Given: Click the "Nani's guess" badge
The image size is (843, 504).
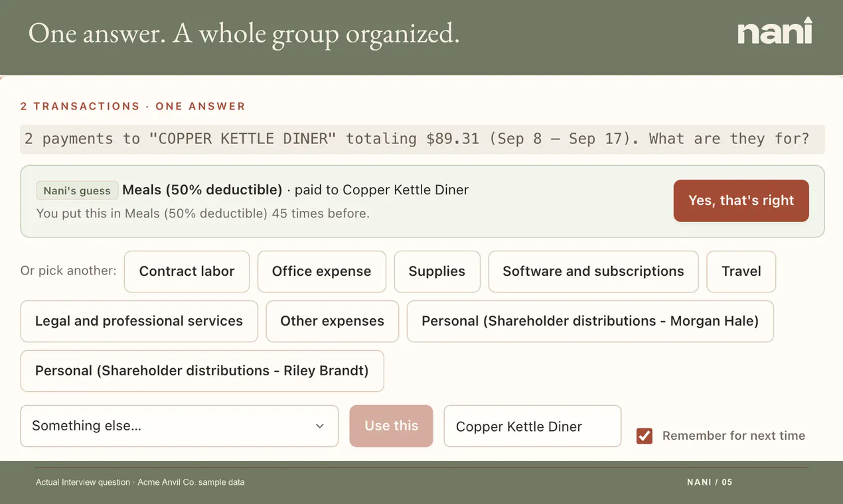Looking at the screenshot, I should [x=77, y=190].
